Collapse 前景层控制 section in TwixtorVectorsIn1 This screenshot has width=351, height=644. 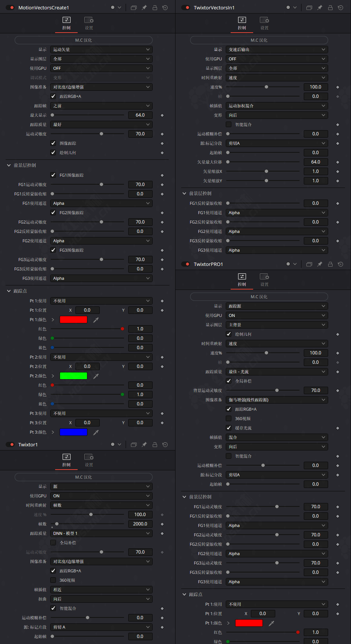click(184, 194)
